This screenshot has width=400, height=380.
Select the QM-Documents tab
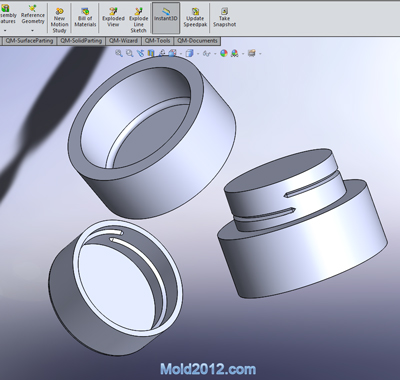click(x=197, y=41)
